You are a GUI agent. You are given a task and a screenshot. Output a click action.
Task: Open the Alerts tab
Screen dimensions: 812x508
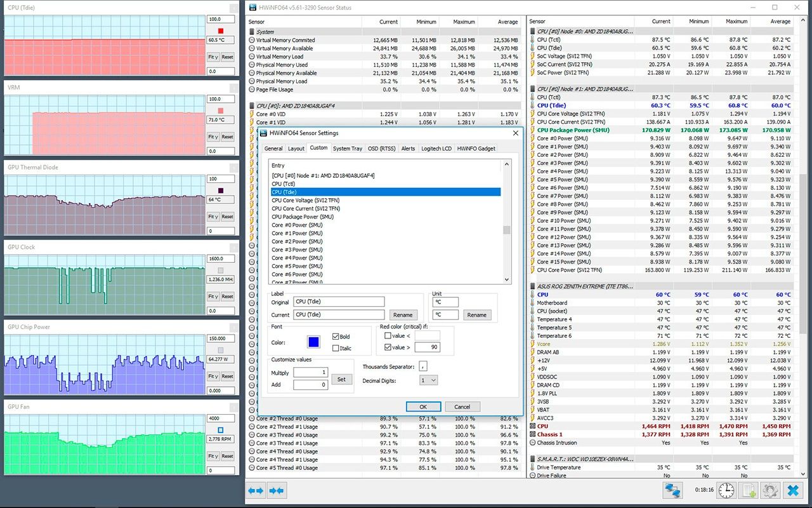pyautogui.click(x=408, y=149)
